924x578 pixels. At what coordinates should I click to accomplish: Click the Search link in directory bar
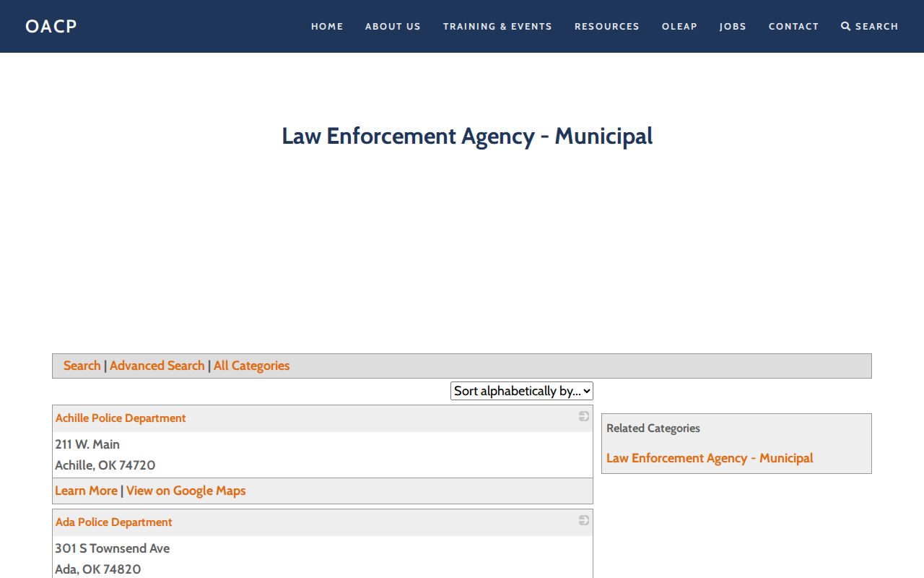pyautogui.click(x=82, y=366)
